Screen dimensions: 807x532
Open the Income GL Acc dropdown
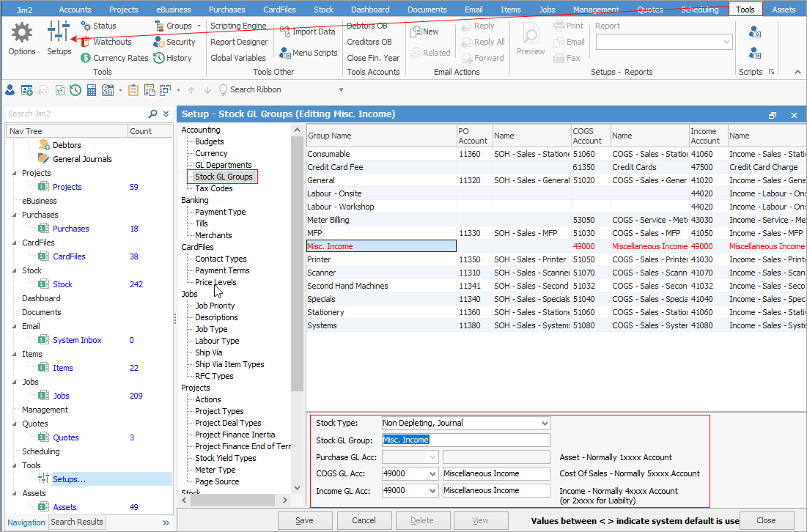(x=432, y=491)
